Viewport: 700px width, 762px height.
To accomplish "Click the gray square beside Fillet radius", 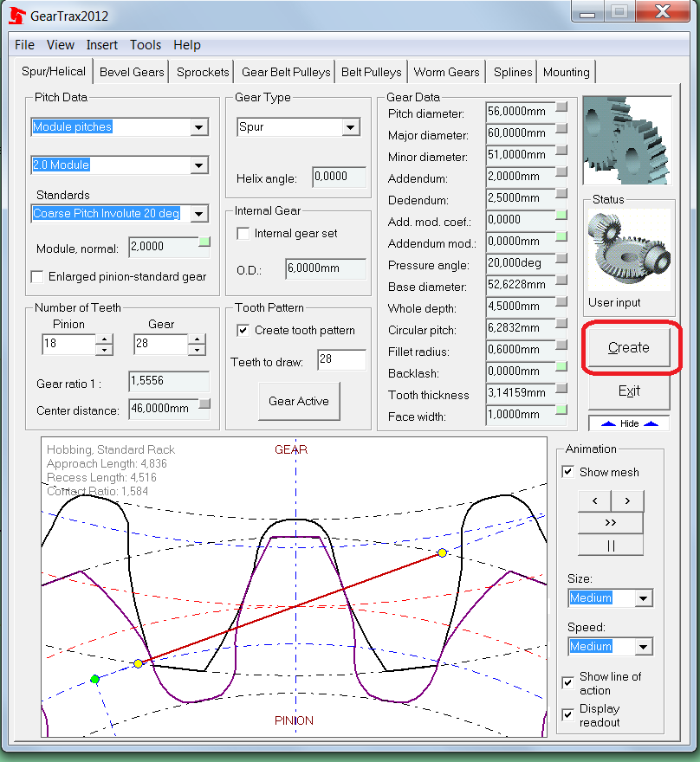I will tap(561, 345).
